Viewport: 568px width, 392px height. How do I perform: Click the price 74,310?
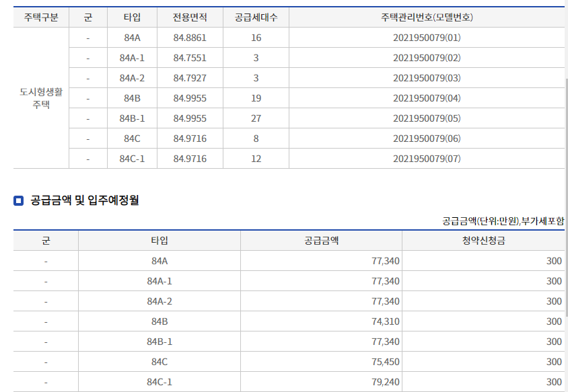click(x=386, y=322)
